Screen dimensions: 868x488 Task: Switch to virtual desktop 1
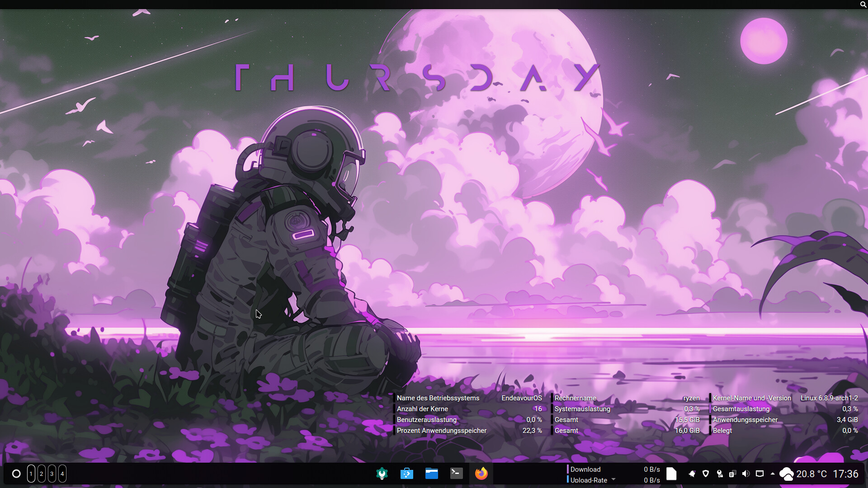coord(31,474)
